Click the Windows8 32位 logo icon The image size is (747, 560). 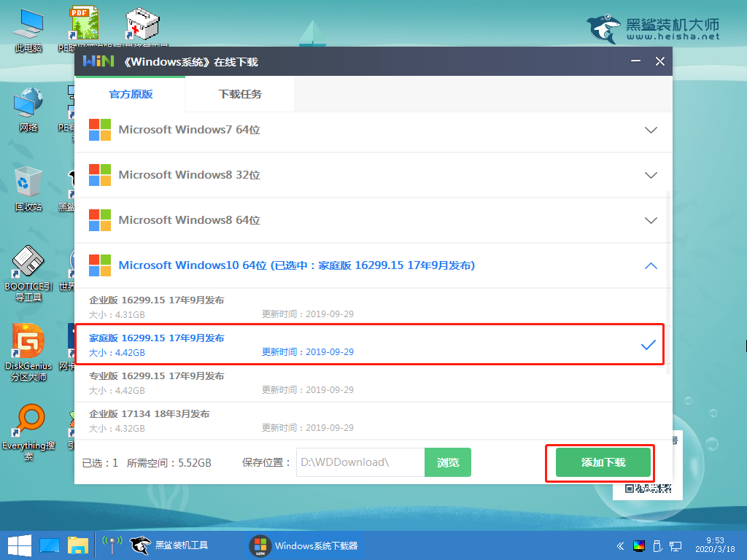click(x=100, y=175)
